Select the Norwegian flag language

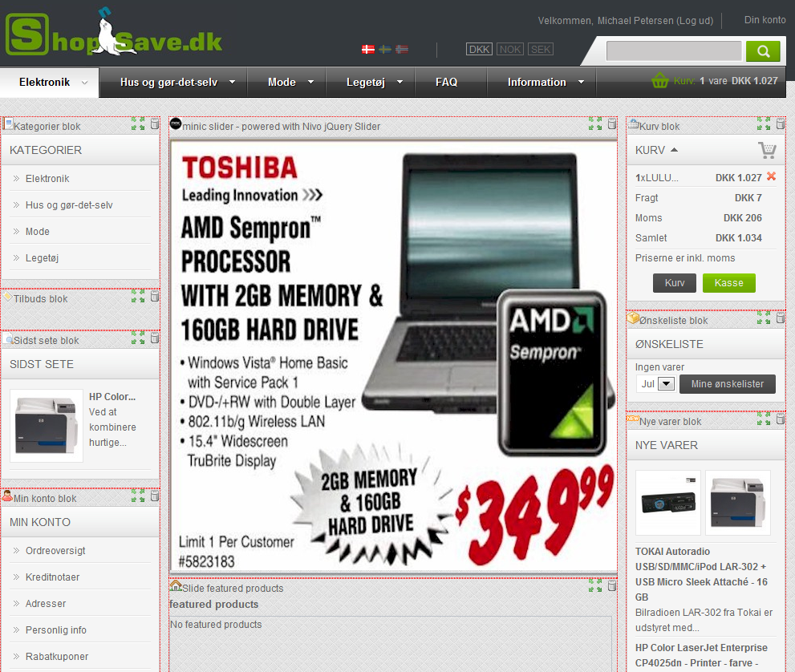pyautogui.click(x=402, y=49)
